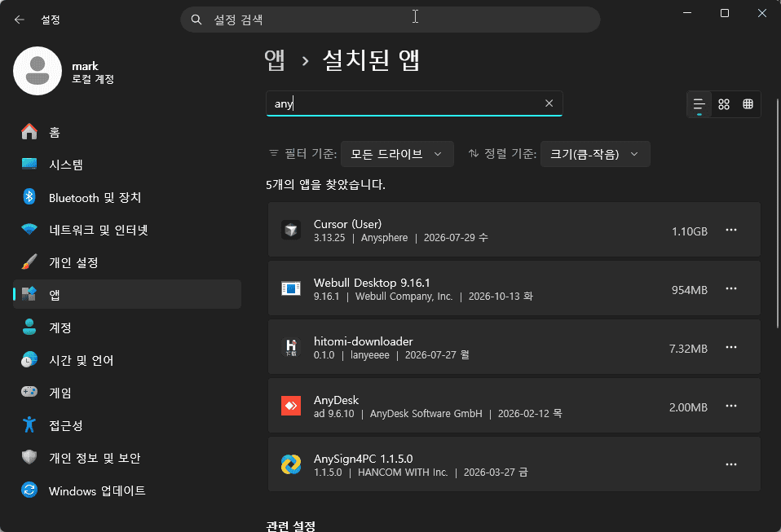Open 개인 정보 및 보안 settings

coord(127,458)
